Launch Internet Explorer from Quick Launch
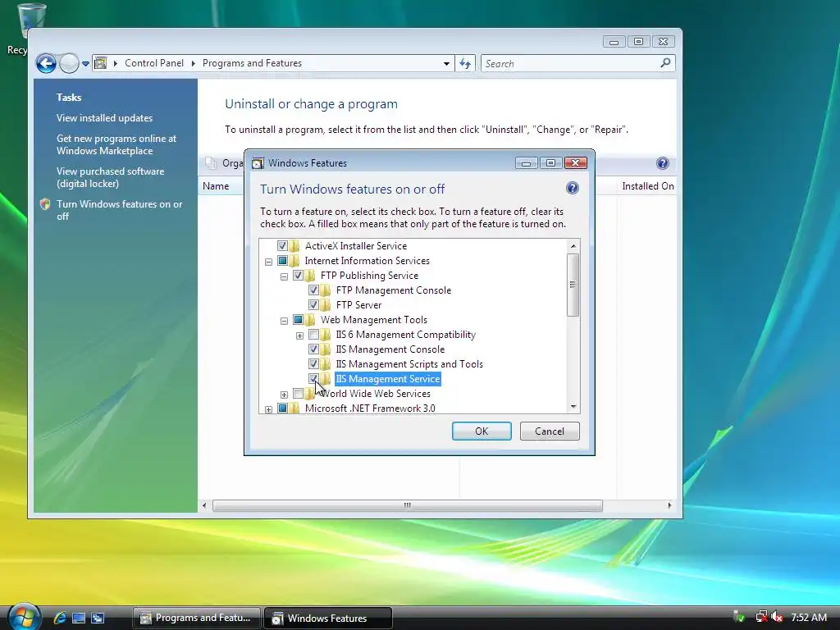The width and height of the screenshot is (840, 630). coord(60,619)
